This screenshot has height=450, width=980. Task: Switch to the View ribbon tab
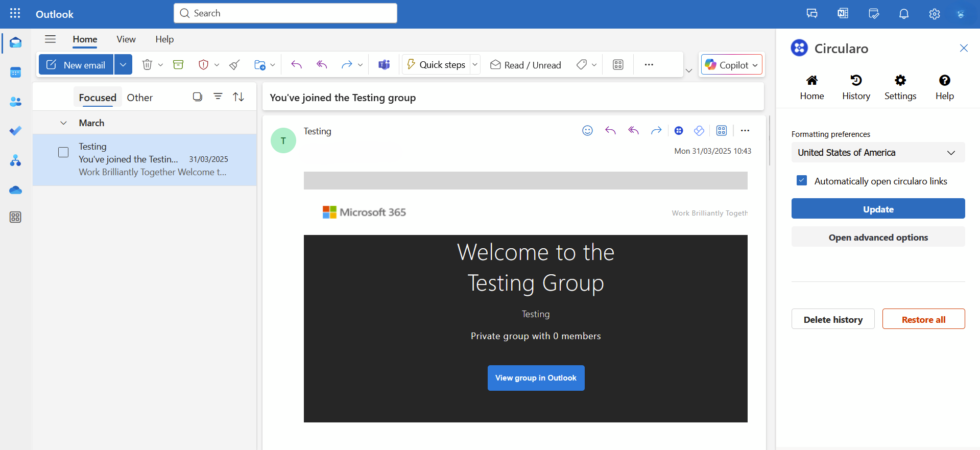[126, 39]
